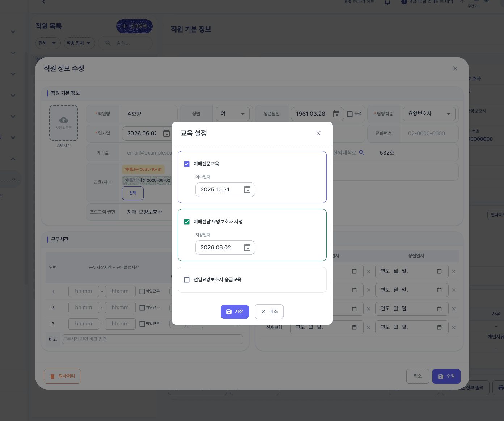The image size is (504, 421).
Task: Uncheck 치매전담 요양보호사 지정 checkbox
Action: tap(187, 222)
